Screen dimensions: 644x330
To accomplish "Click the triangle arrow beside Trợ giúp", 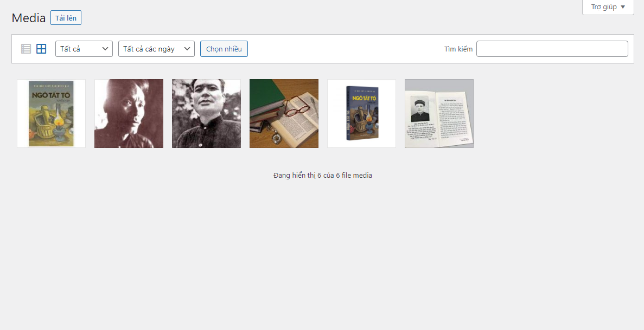I will (x=623, y=7).
